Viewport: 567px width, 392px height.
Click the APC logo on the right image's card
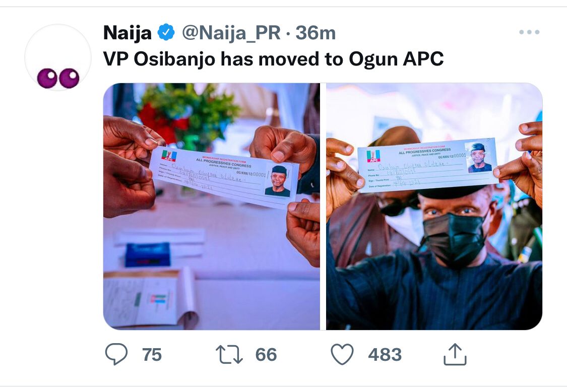point(373,156)
